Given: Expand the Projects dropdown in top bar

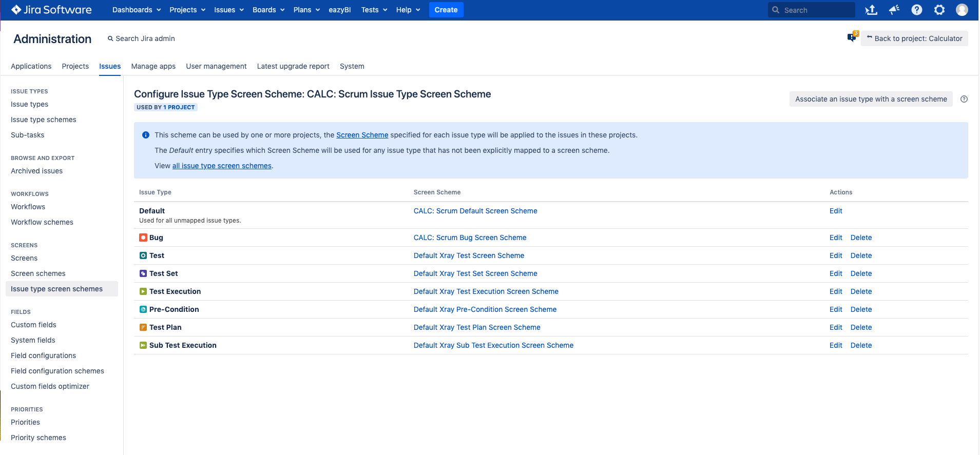Looking at the screenshot, I should pyautogui.click(x=187, y=10).
